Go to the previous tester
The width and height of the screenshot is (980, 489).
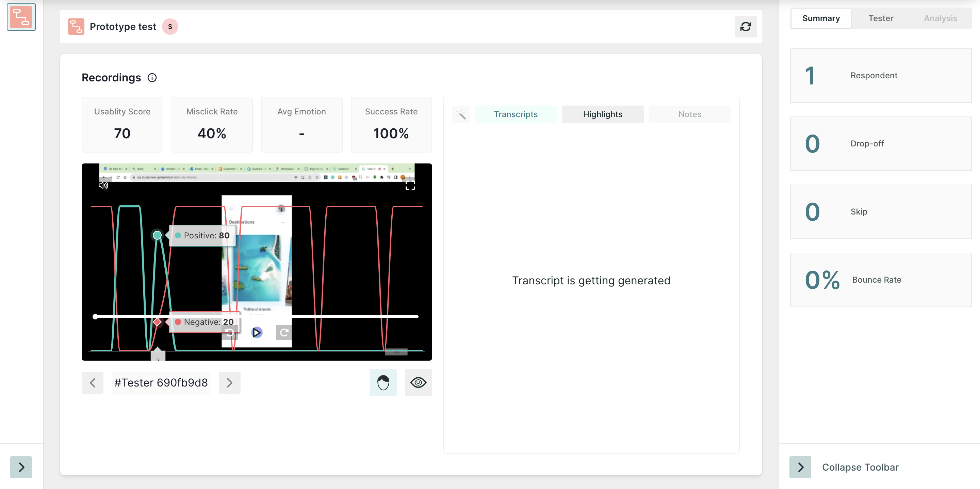point(93,382)
